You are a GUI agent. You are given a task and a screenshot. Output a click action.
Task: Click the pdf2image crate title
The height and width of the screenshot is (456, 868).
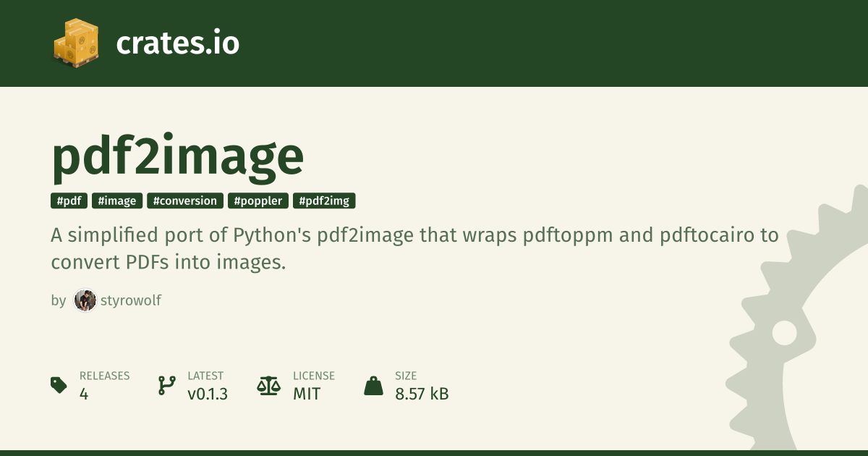tap(178, 157)
